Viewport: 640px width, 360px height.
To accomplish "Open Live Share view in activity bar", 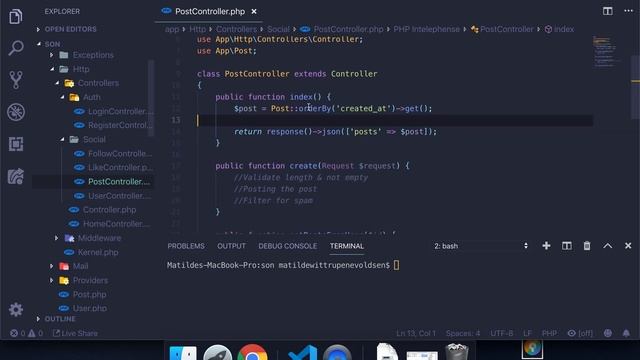I will (16, 176).
